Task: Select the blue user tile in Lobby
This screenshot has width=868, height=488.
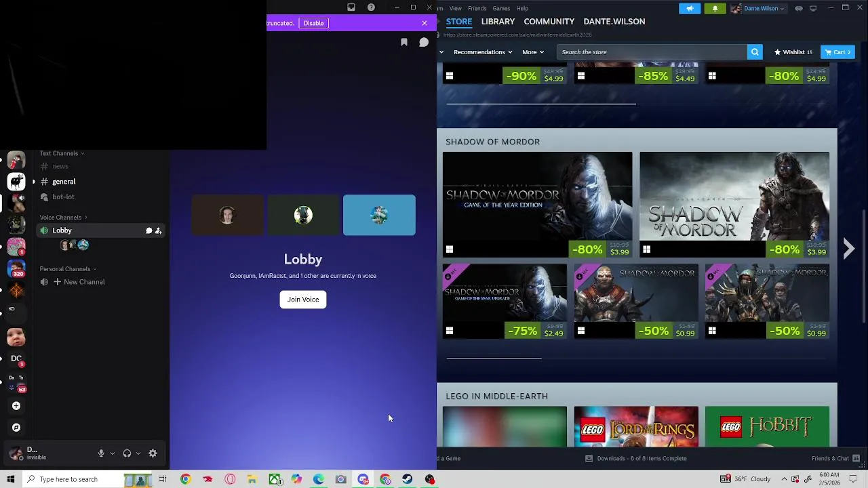Action: point(379,216)
